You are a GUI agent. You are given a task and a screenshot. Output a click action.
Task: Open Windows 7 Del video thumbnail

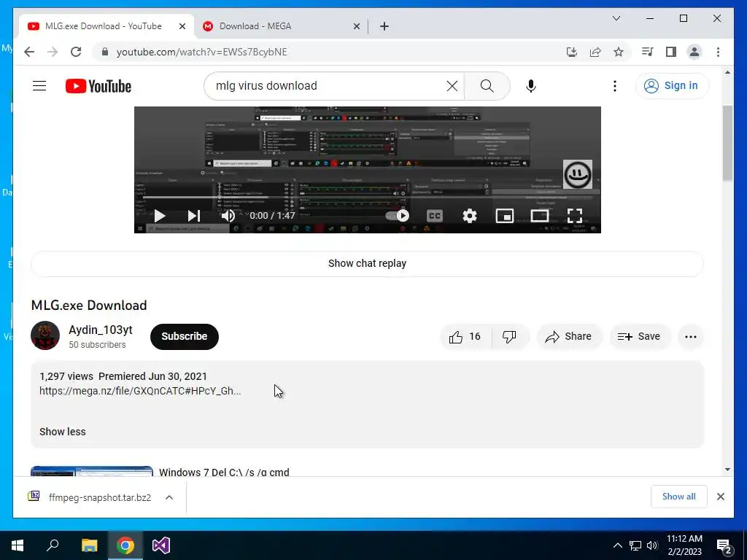pos(92,472)
